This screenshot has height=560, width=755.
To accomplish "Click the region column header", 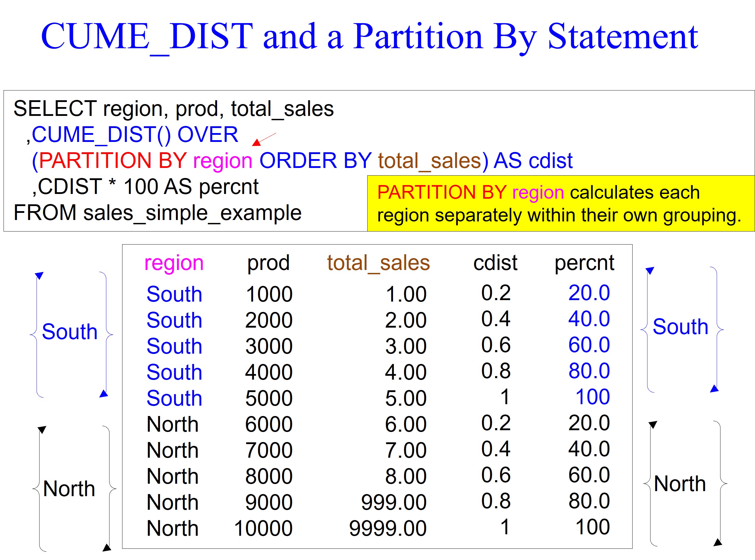I will pyautogui.click(x=174, y=263).
